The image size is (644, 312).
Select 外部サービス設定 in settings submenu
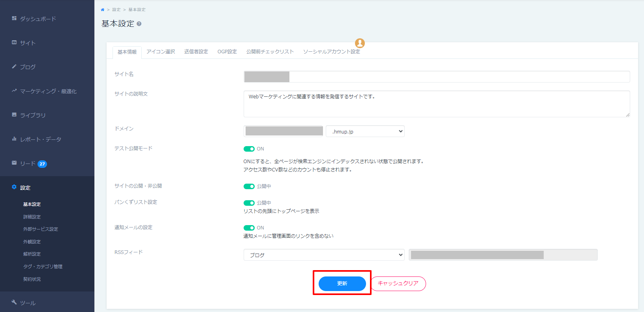tap(41, 229)
